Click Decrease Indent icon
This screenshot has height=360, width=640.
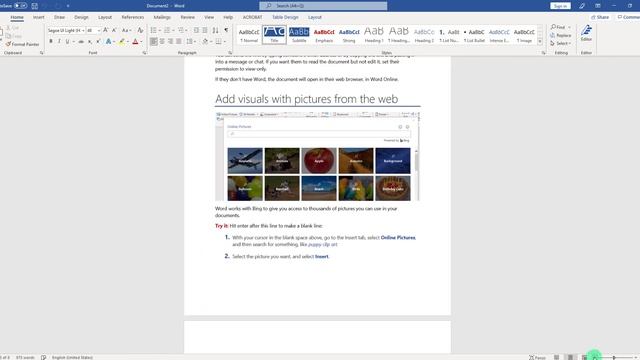(196, 30)
